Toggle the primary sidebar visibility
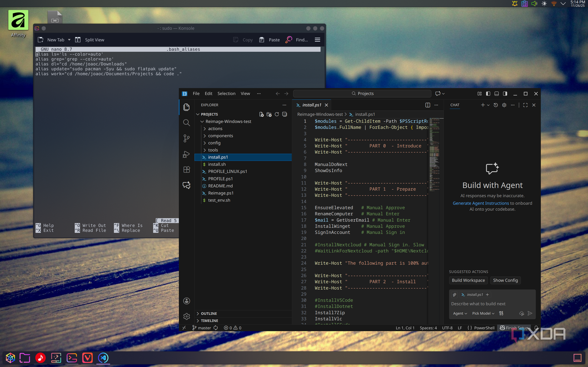 coord(488,94)
